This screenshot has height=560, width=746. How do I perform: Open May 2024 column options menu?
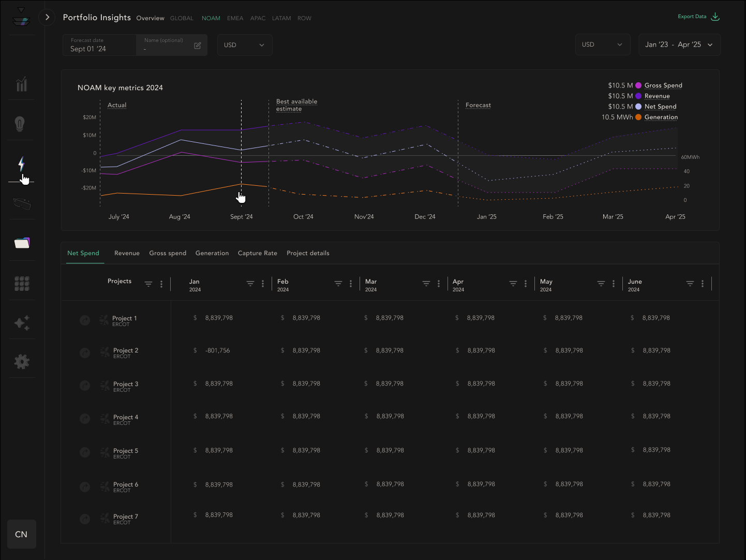pos(614,284)
